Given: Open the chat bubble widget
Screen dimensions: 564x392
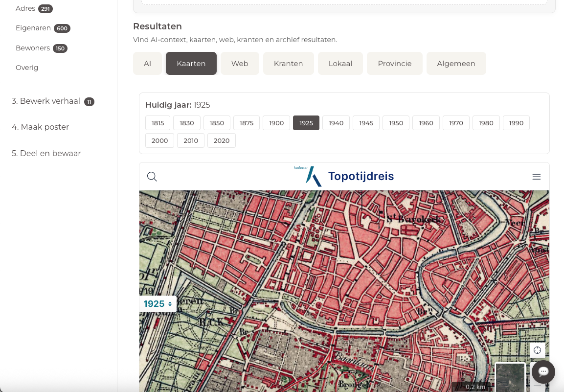Looking at the screenshot, I should click(543, 372).
